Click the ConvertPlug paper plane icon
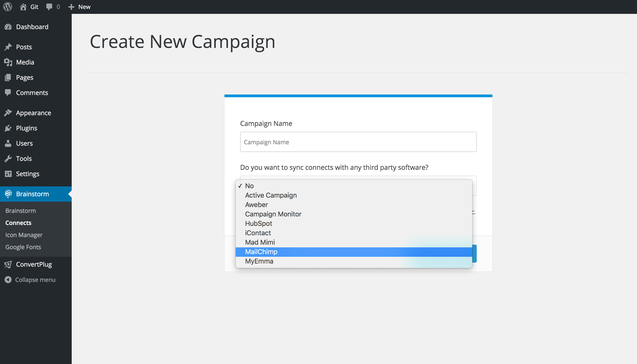The height and width of the screenshot is (364, 637). [x=8, y=264]
